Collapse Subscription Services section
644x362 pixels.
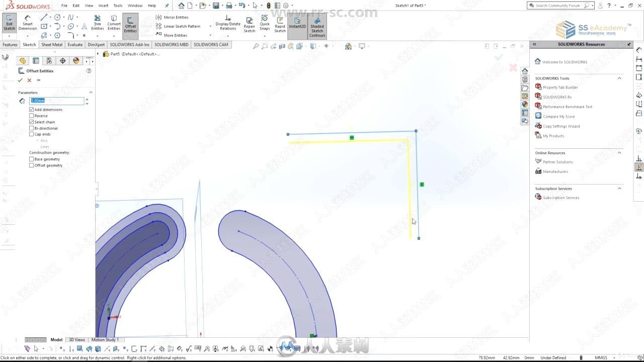pos(619,188)
